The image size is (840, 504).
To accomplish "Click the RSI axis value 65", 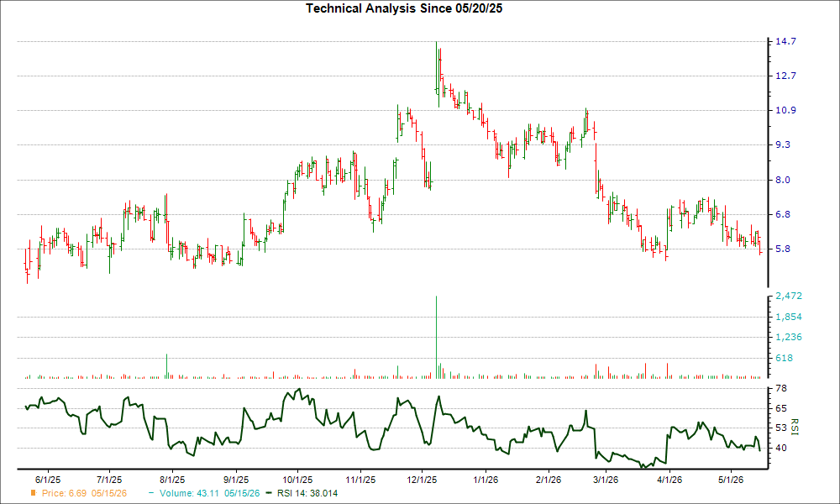I will [x=780, y=409].
